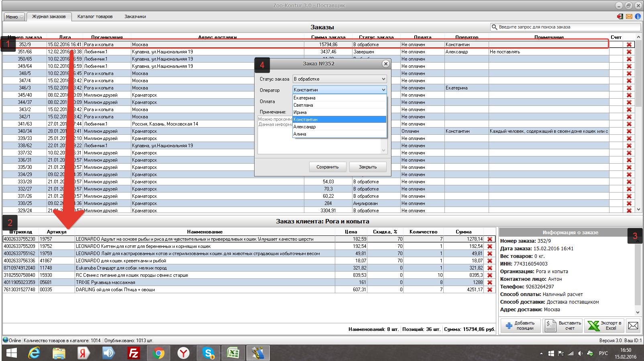644x361 pixels.
Task: Open Excel from taskbar
Action: point(233,353)
